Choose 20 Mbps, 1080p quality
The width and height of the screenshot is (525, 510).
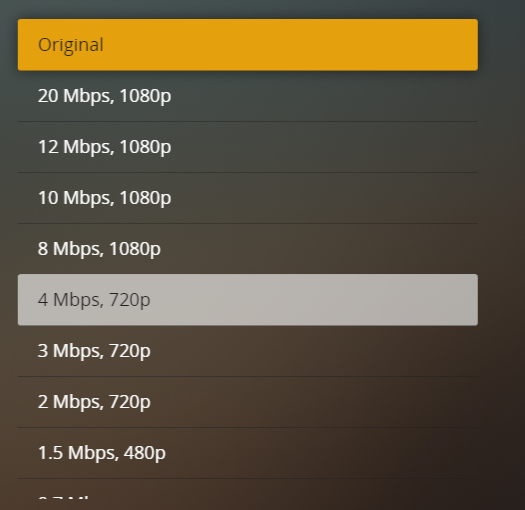coord(248,96)
